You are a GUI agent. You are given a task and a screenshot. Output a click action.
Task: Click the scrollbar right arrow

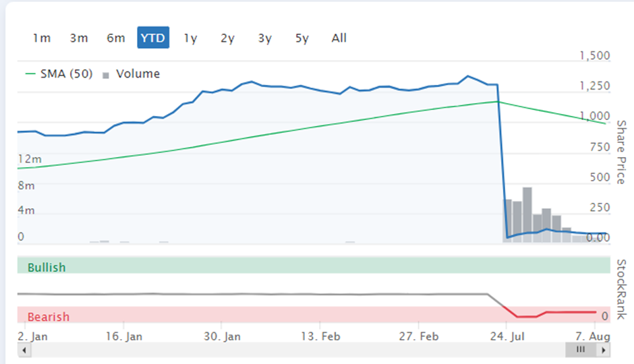603,350
